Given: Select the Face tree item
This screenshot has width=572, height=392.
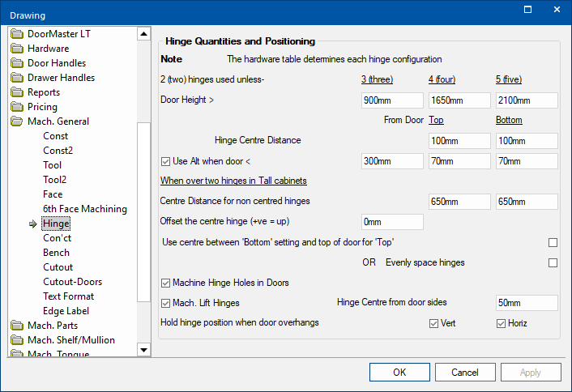Looking at the screenshot, I should (x=53, y=194).
